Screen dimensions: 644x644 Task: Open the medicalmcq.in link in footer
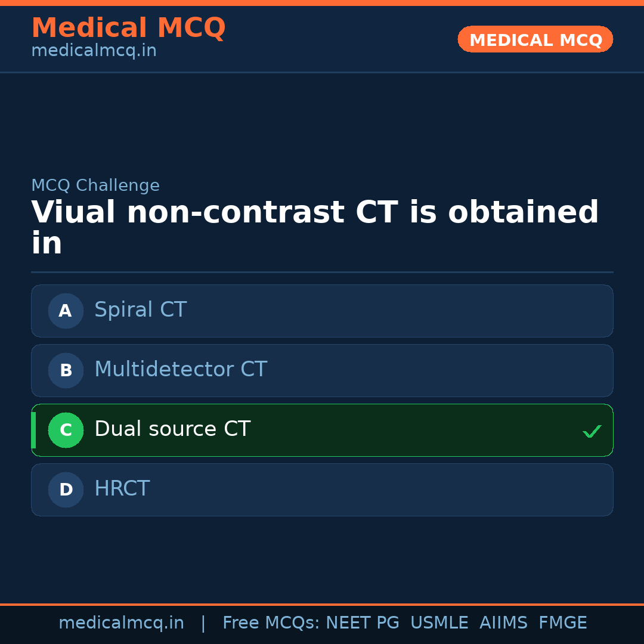pyautogui.click(x=121, y=623)
